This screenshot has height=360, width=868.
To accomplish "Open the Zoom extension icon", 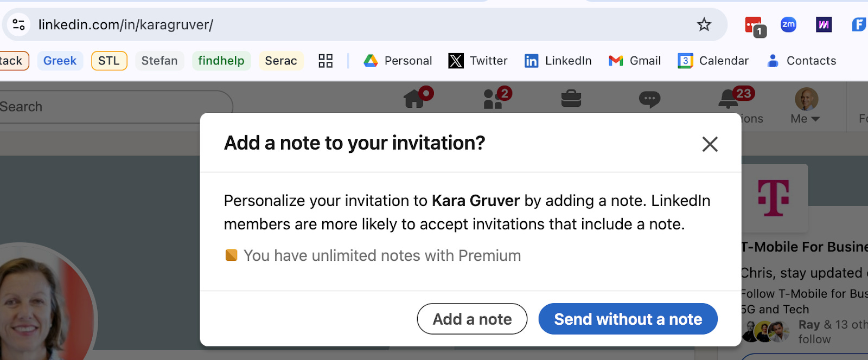I will [788, 24].
